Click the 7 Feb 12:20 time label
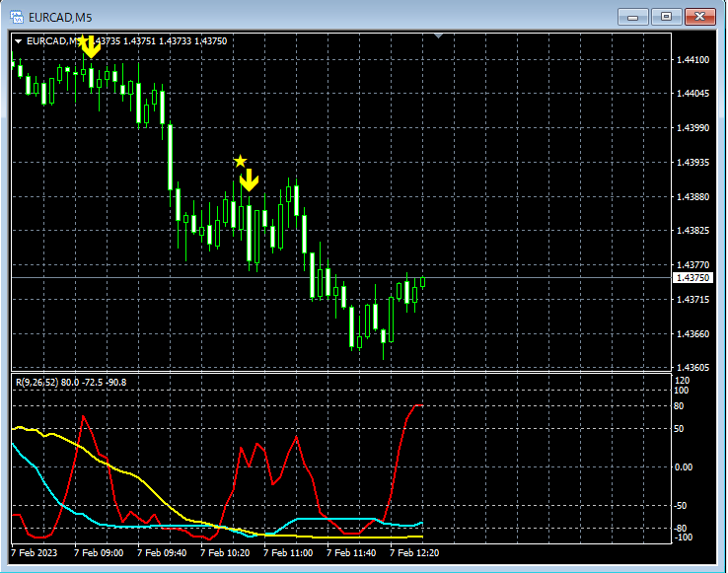Viewport: 728px width, 573px height. click(x=414, y=553)
